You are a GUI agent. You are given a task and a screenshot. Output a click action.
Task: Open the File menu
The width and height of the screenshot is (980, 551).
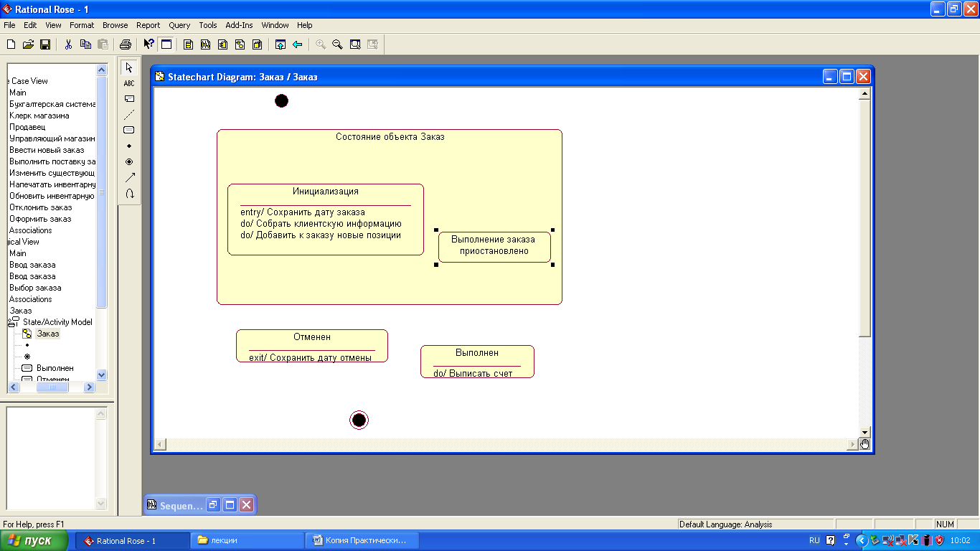pos(9,25)
